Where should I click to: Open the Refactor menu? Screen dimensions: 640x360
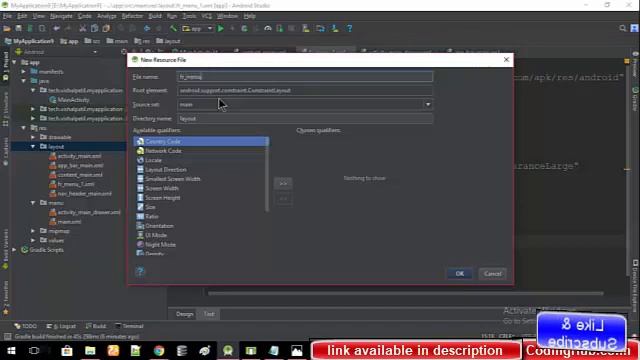tap(132, 16)
